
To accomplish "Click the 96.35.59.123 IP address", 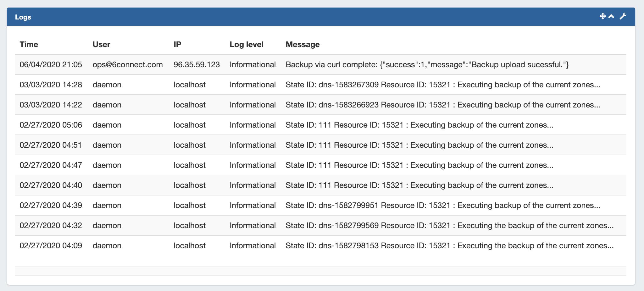I will click(197, 64).
